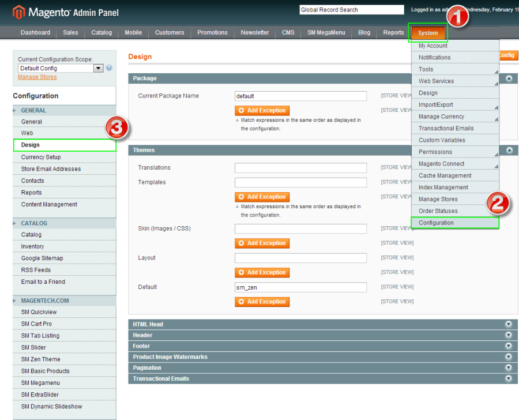This screenshot has height=420, width=519.
Task: Open the Permissions submenu
Action: click(x=455, y=152)
